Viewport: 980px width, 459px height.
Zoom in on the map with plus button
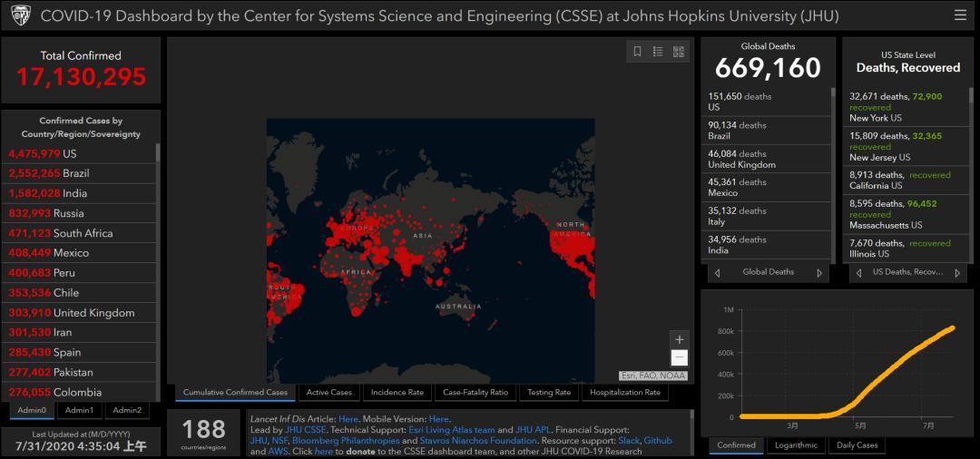pos(680,340)
